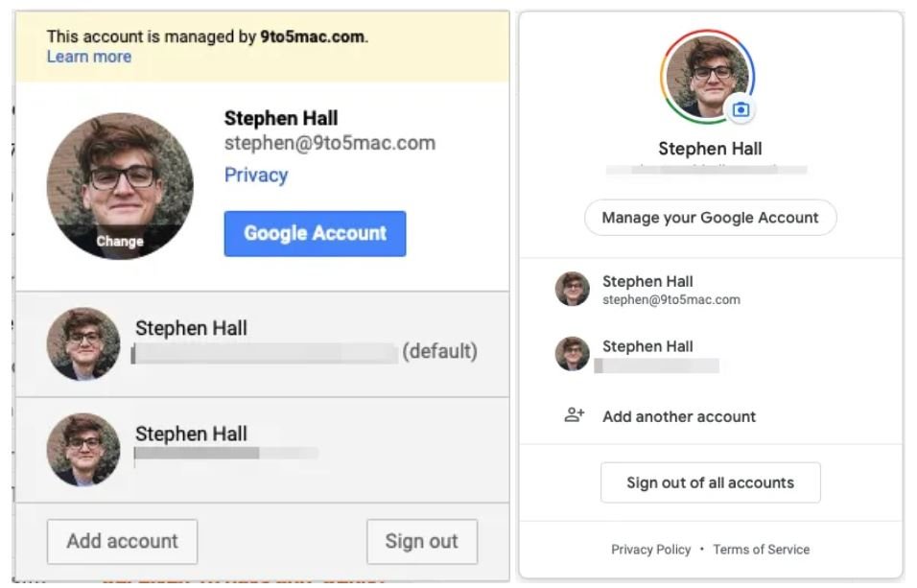Open the Privacy Policy link

(650, 550)
